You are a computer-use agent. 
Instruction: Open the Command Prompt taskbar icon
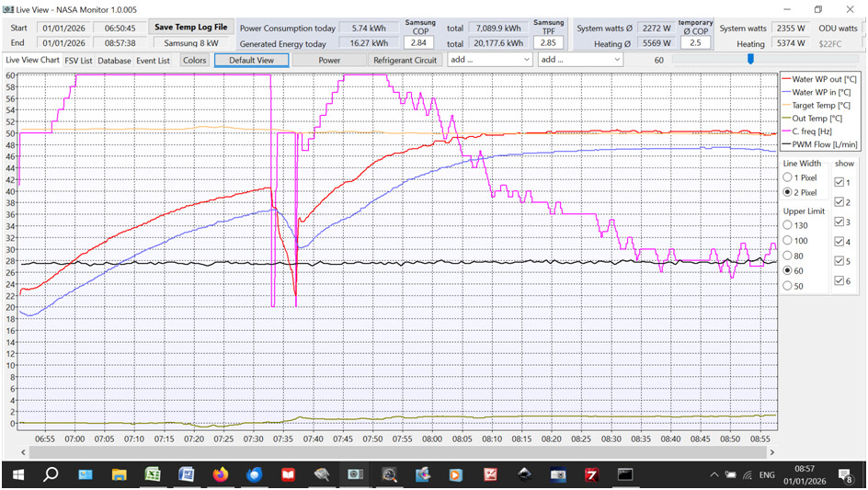pos(625,474)
